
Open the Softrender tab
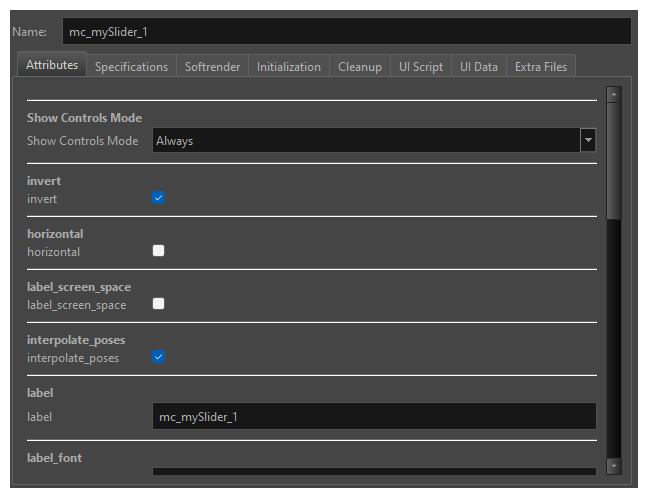point(212,67)
